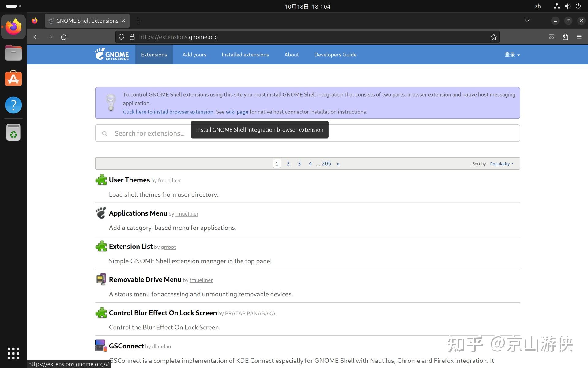The height and width of the screenshot is (368, 588).
Task: Open the User Themes extension entry
Action: click(x=129, y=180)
